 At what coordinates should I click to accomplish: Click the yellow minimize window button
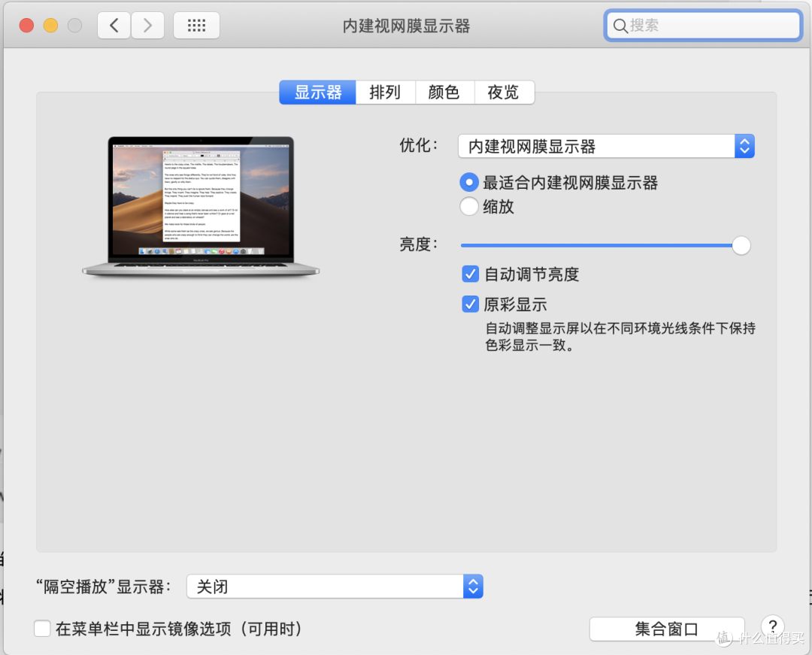pyautogui.click(x=50, y=26)
